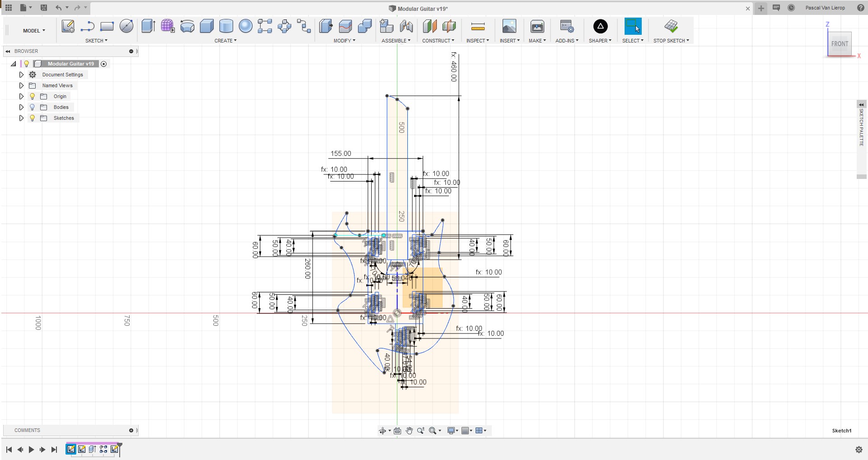The height and width of the screenshot is (460, 868).
Task: Open the Measure tool
Action: click(477, 27)
